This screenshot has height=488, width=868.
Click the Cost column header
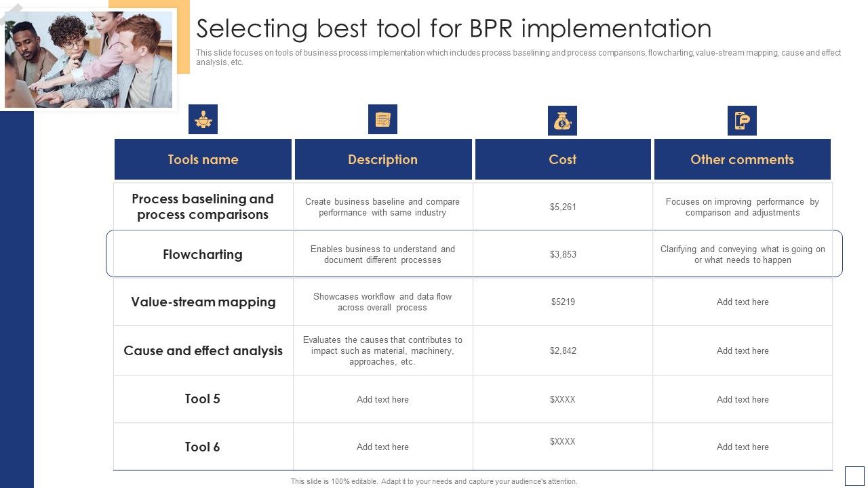click(563, 159)
